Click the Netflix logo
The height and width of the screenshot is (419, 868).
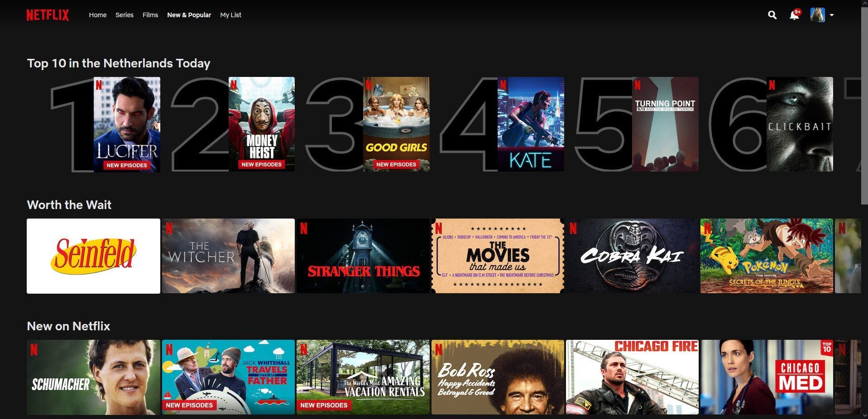48,15
